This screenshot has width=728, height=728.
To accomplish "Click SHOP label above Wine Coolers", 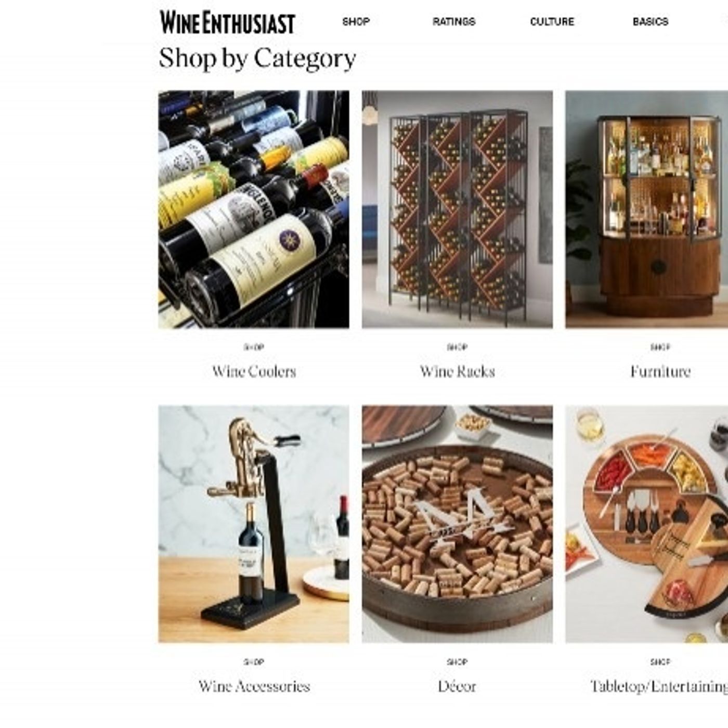I will (x=254, y=347).
